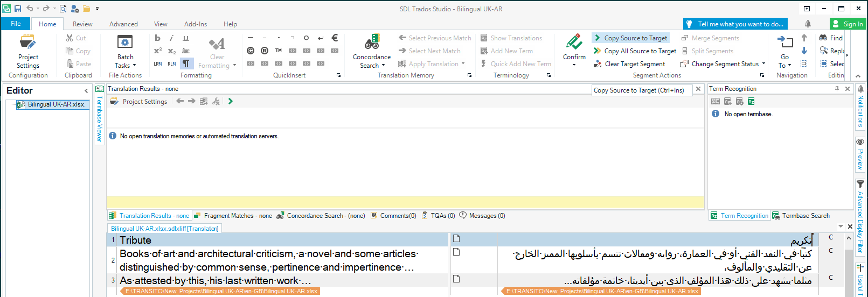
Task: Apply subscript formatting
Action: 171,51
